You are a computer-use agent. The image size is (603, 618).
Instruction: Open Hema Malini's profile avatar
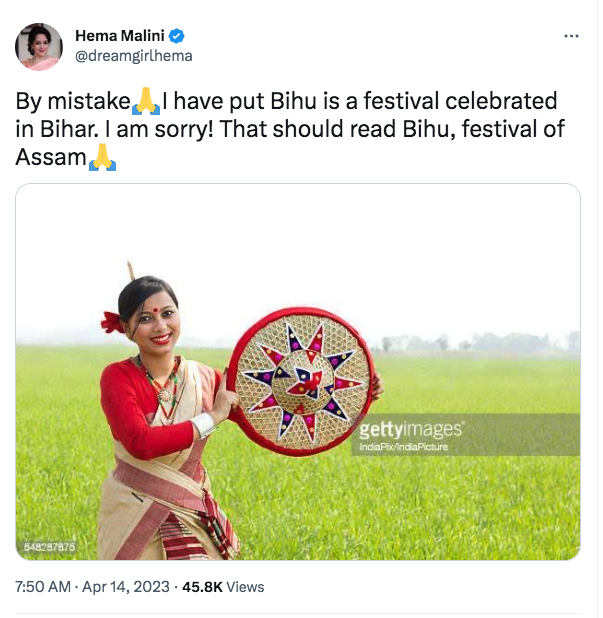pos(39,47)
